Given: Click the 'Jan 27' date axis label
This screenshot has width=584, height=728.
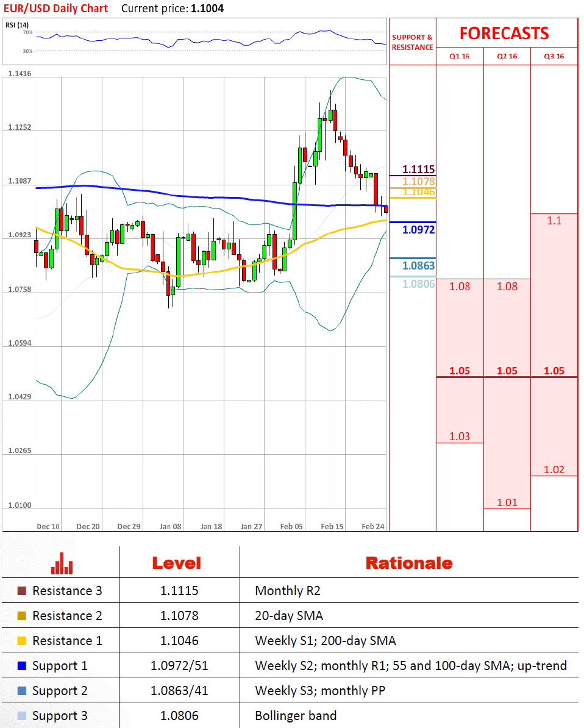Looking at the screenshot, I should pos(252,527).
